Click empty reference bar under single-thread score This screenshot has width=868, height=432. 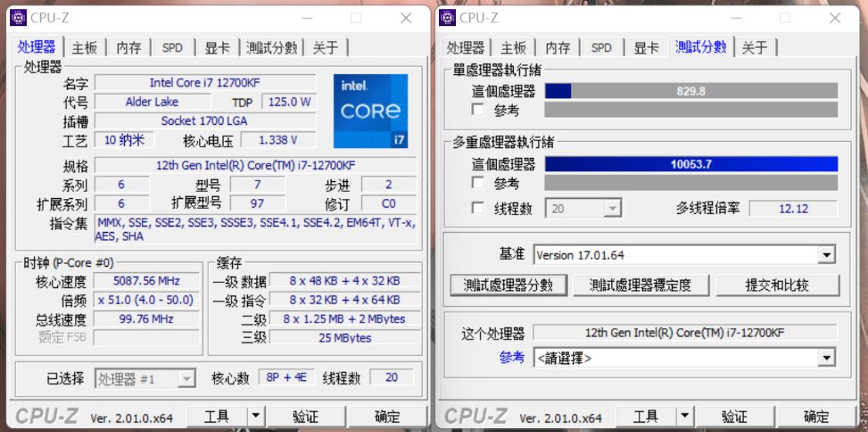click(x=691, y=110)
